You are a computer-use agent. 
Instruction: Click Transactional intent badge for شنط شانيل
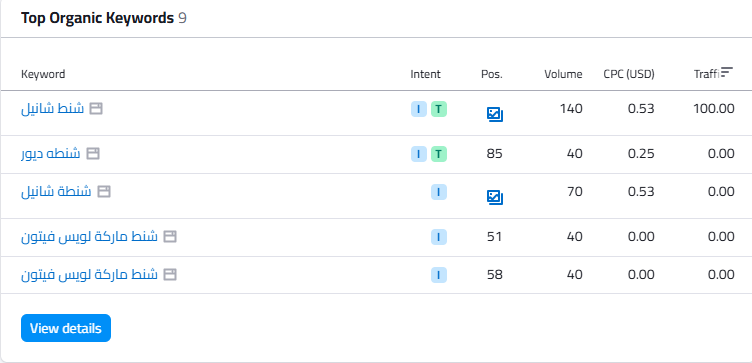click(439, 109)
